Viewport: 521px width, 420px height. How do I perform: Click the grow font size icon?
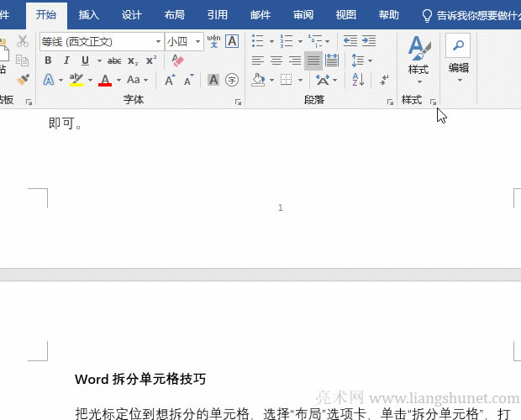(170, 80)
